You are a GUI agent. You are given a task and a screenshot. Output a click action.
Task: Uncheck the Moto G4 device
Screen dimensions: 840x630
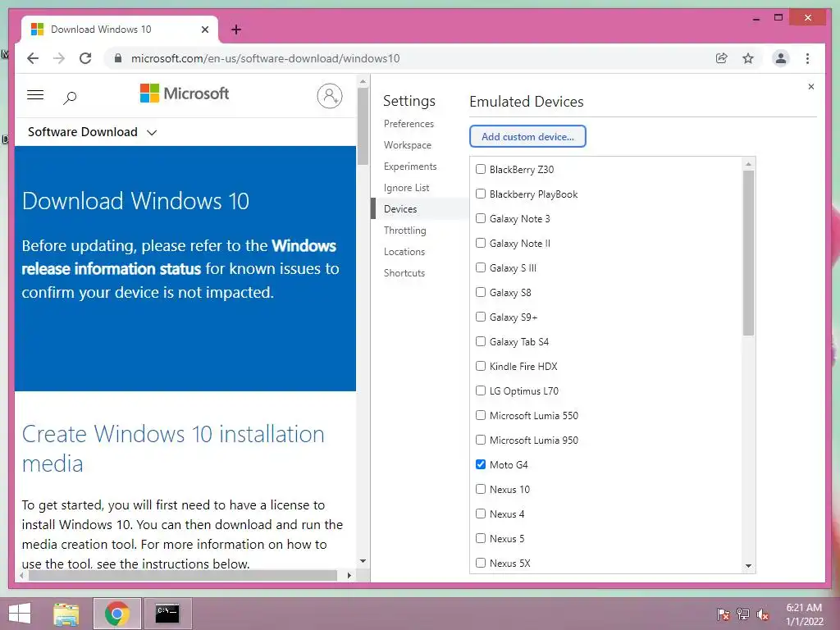coord(481,464)
